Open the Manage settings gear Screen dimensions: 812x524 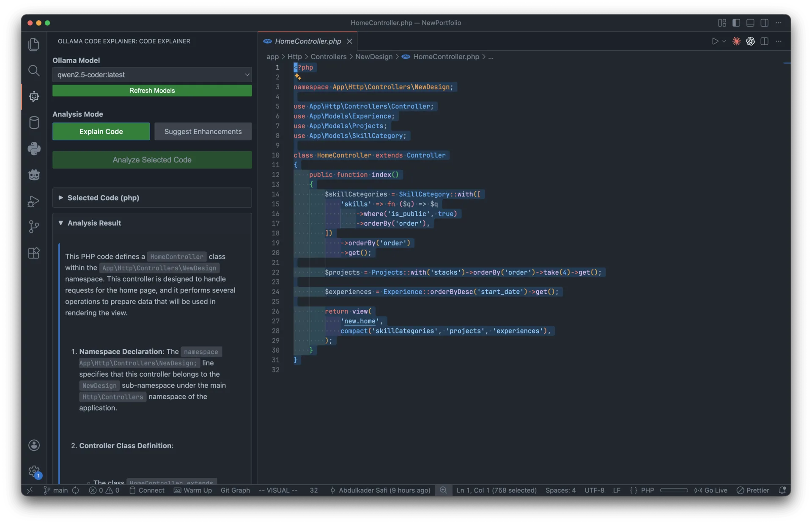[34, 471]
